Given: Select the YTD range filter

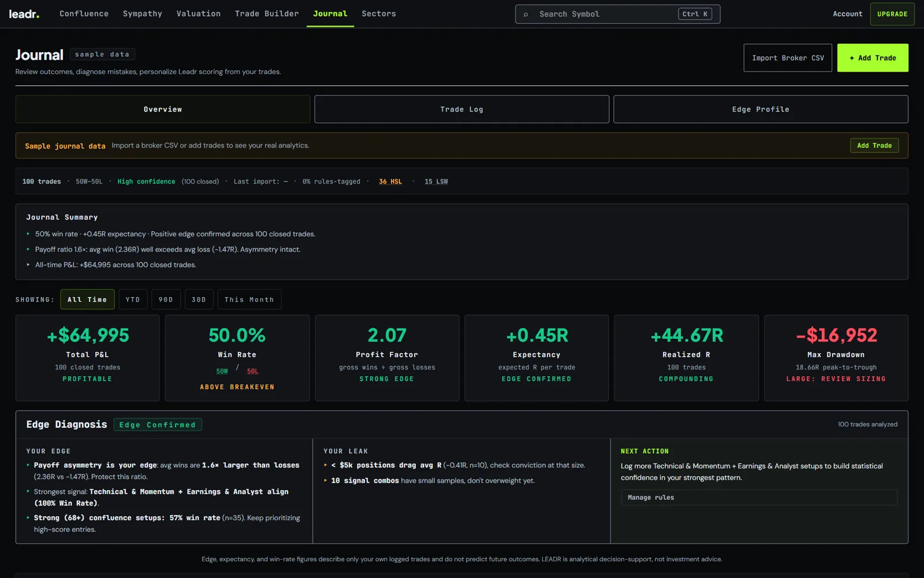Looking at the screenshot, I should (133, 299).
